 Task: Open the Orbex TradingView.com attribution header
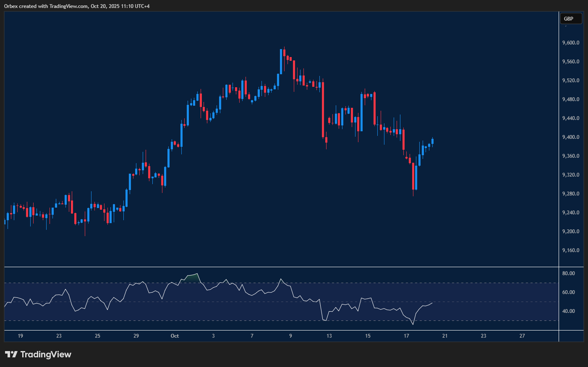coord(77,6)
